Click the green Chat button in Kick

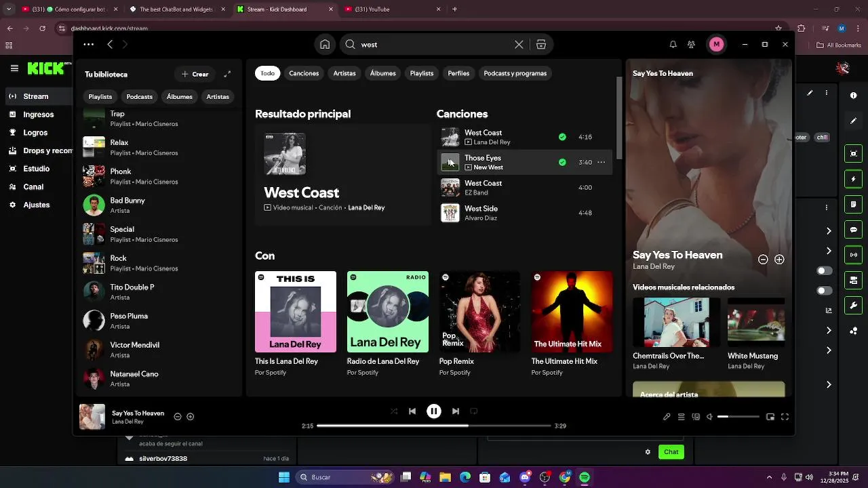(671, 452)
